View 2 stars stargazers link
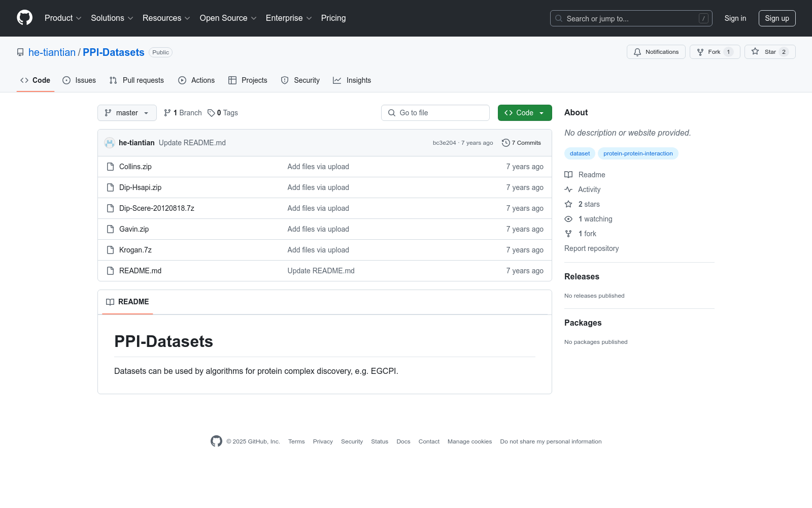The width and height of the screenshot is (812, 508). (582, 204)
